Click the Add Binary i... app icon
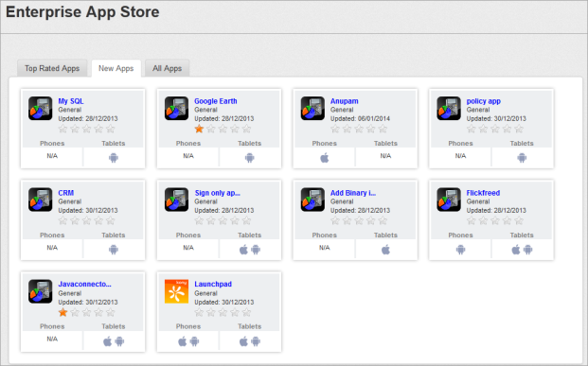 pos(312,200)
